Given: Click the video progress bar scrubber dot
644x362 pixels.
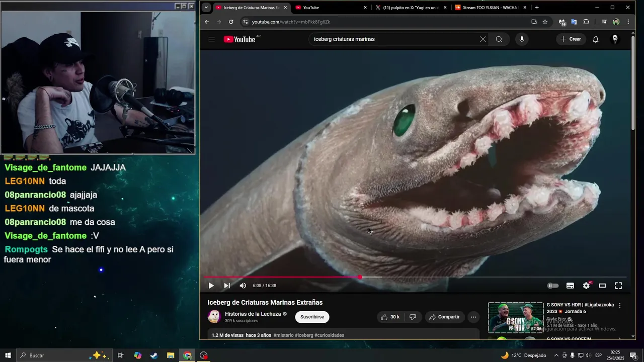Looking at the screenshot, I should coord(360,277).
